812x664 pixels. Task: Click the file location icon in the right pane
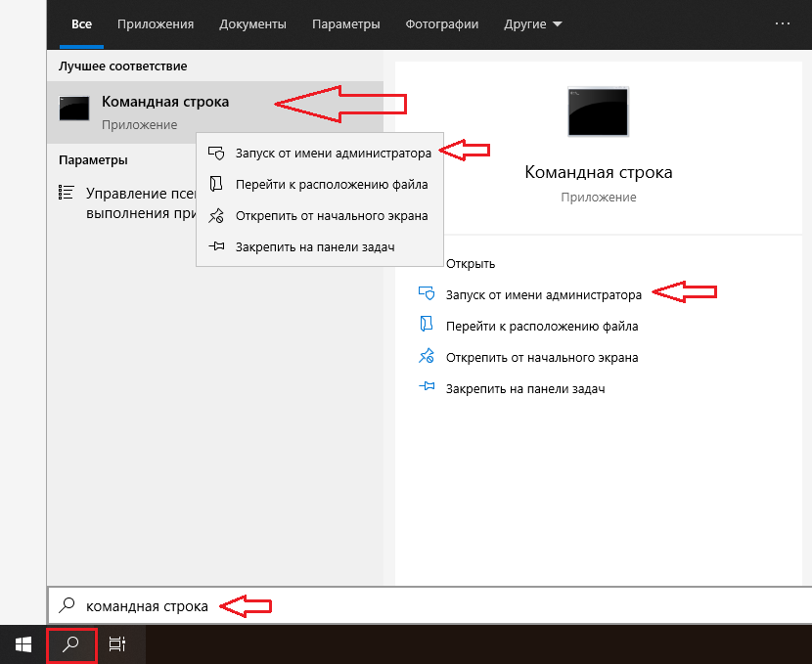[426, 326]
